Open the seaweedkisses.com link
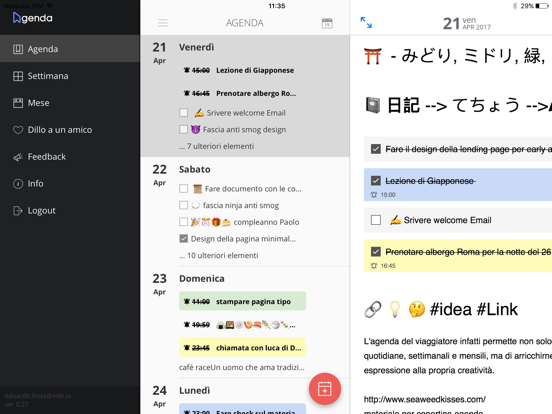Image resolution: width=552 pixels, height=414 pixels. [425, 399]
